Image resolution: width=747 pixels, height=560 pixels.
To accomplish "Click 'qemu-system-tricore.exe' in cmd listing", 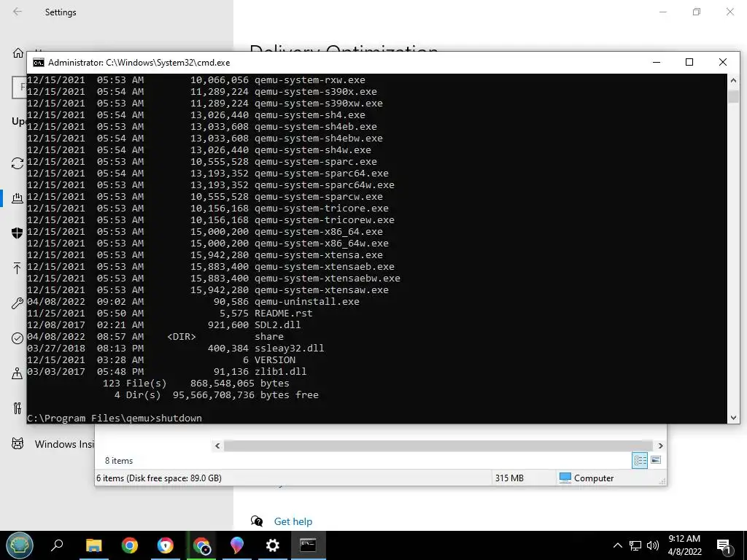I will (322, 208).
